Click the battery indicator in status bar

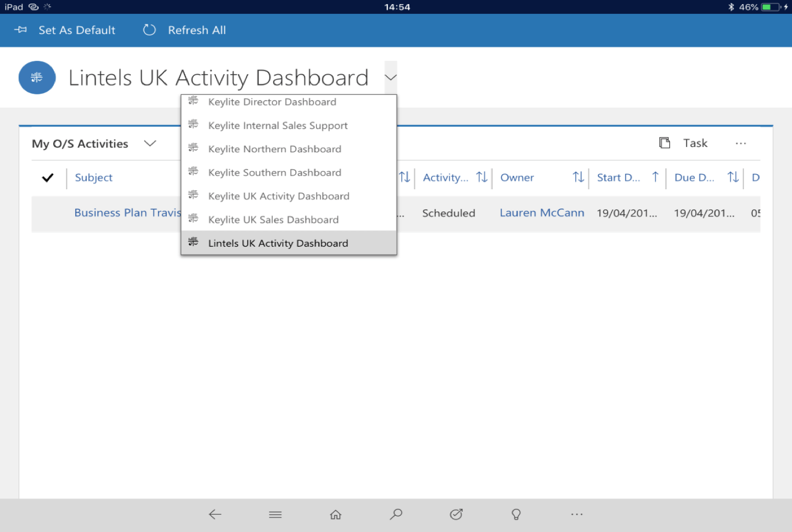click(771, 7)
